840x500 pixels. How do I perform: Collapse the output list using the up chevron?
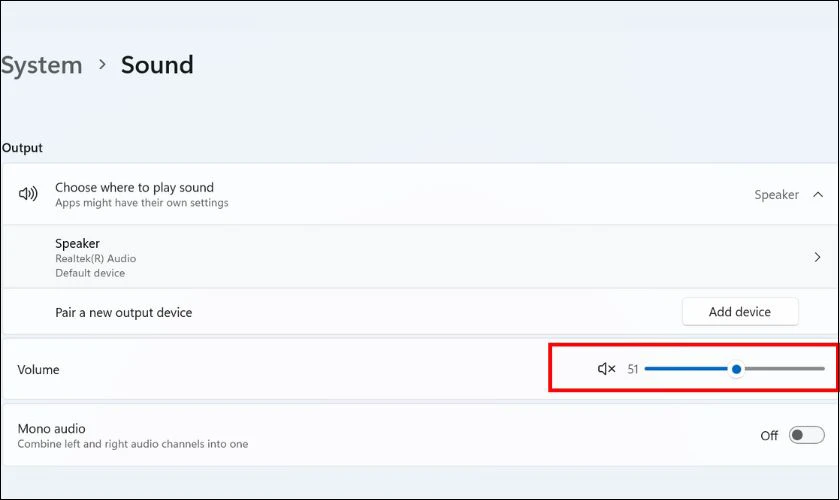coord(818,195)
